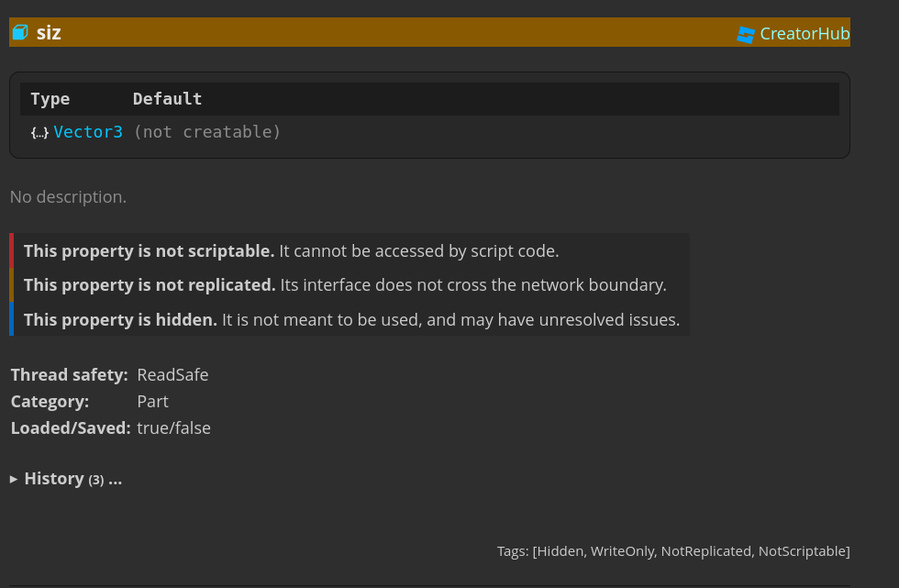This screenshot has width=899, height=588.
Task: Click the (not creatable) default value
Action: pos(207,132)
